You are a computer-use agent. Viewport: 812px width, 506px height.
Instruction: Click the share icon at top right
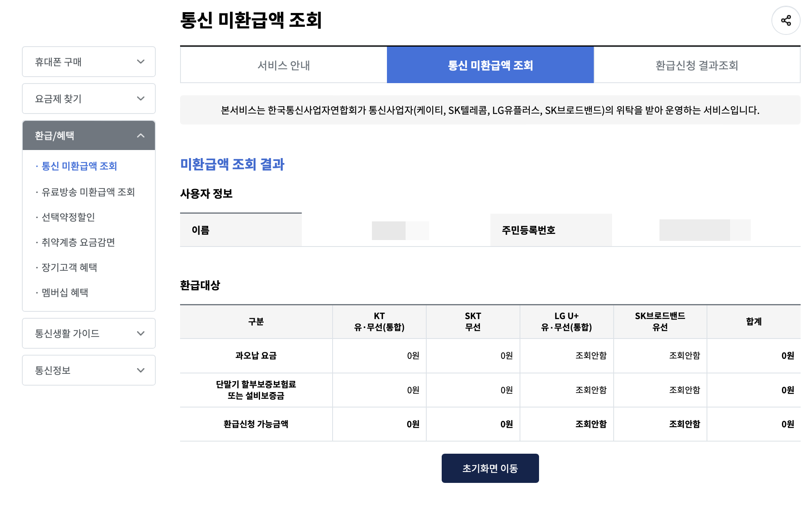(786, 19)
